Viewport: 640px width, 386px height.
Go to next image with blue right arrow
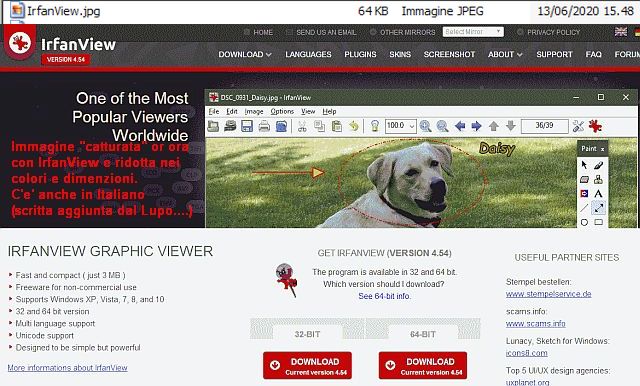point(476,126)
